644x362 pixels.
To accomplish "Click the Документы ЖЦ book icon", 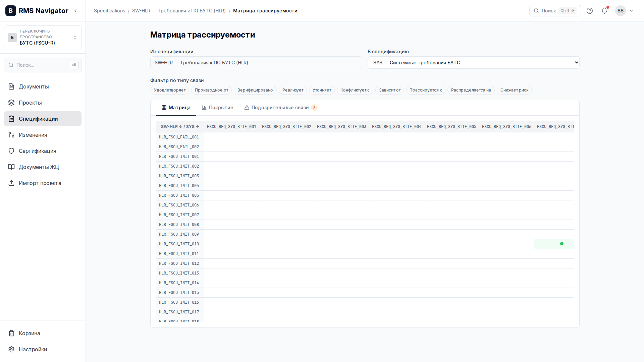I will (11, 167).
